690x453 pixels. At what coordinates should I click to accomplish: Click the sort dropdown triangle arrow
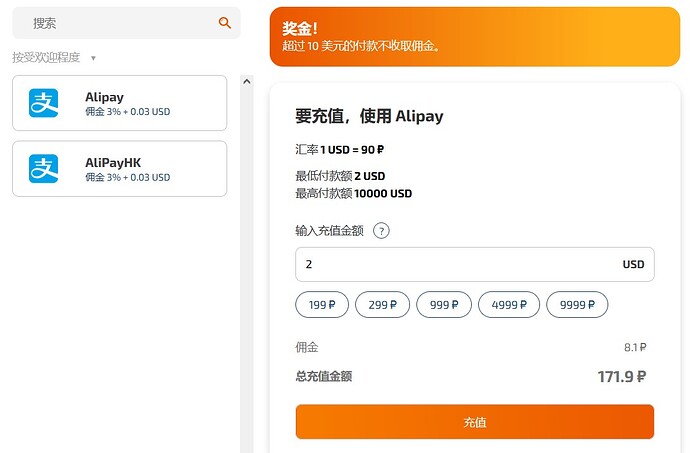pyautogui.click(x=93, y=58)
